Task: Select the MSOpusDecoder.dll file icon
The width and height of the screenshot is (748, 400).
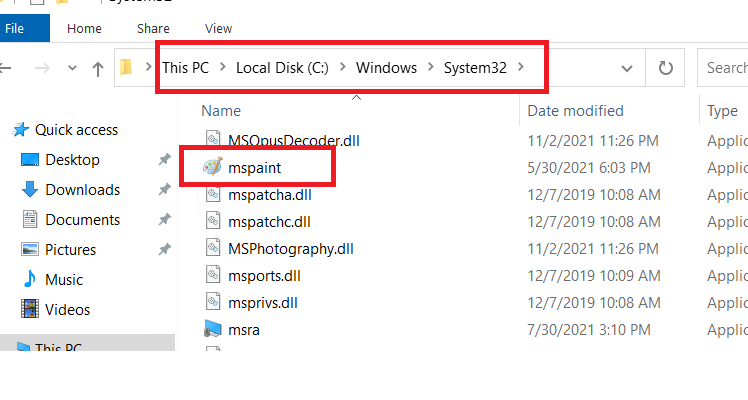Action: (212, 139)
